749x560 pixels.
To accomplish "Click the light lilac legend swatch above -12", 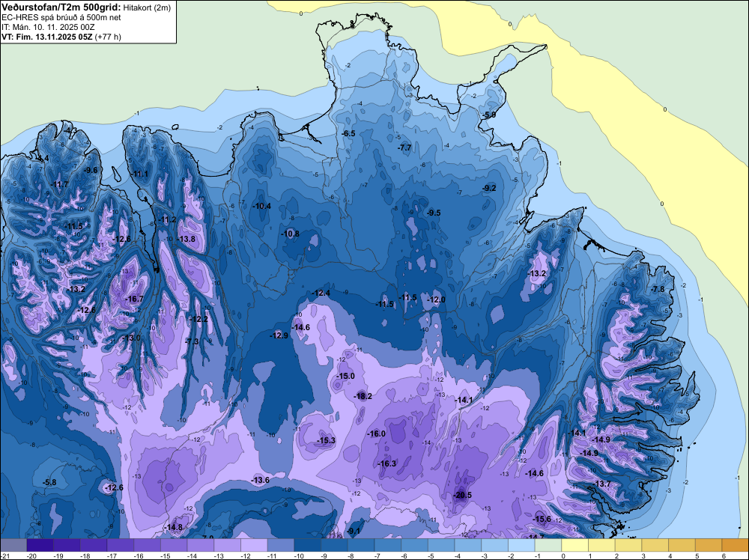I will [x=254, y=545].
